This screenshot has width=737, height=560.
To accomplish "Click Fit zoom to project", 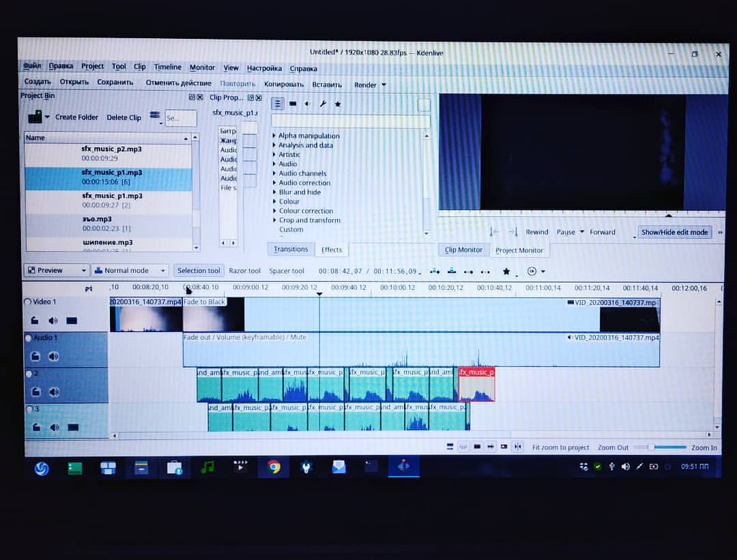I will pyautogui.click(x=560, y=447).
